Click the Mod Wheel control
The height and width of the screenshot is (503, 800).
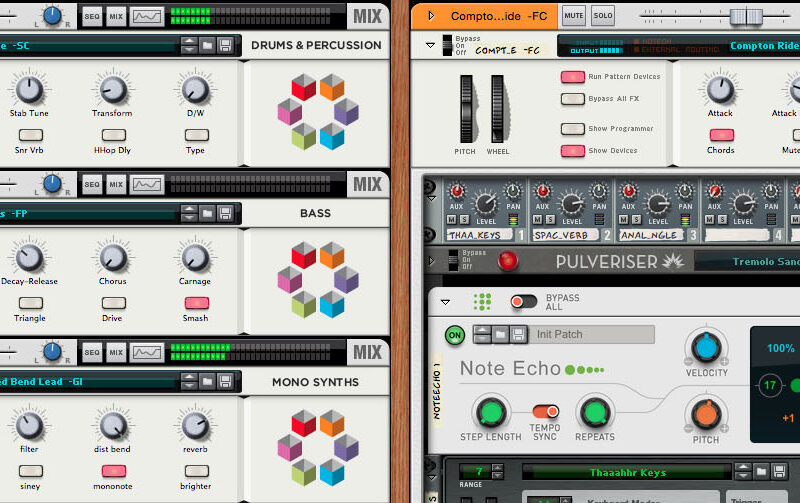pyautogui.click(x=497, y=109)
